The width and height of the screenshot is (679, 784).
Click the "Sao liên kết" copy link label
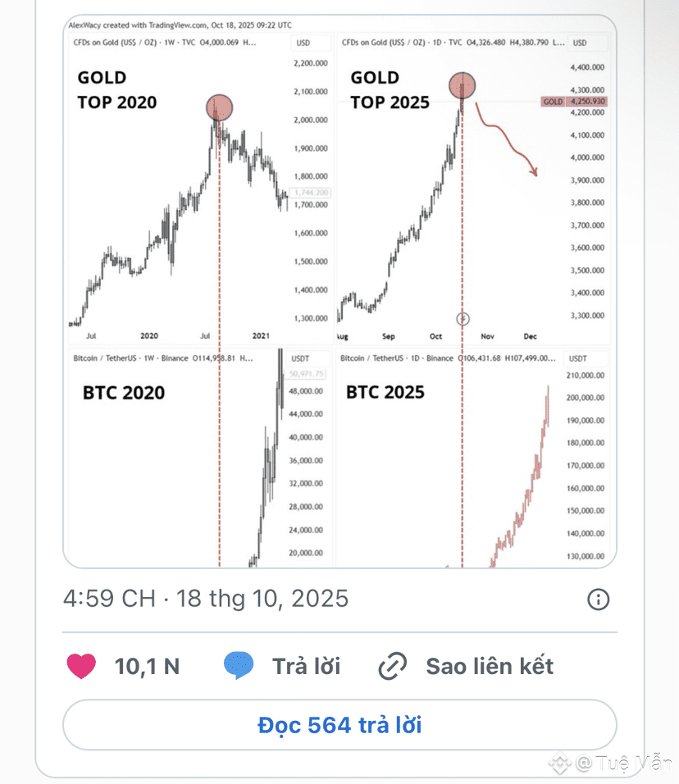(x=490, y=666)
